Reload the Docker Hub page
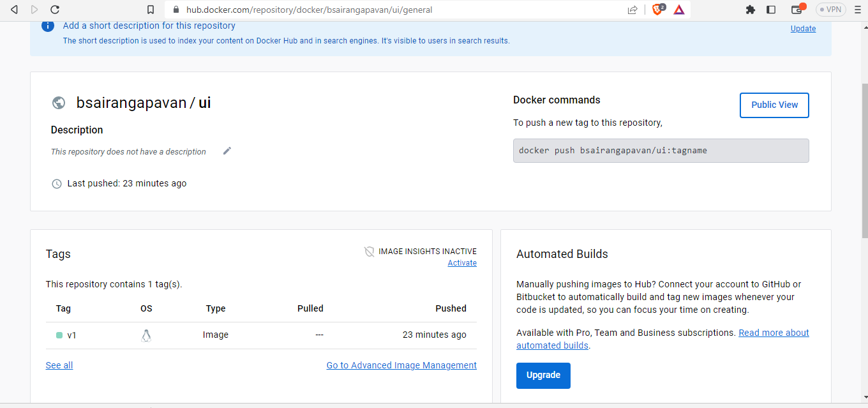The height and width of the screenshot is (408, 868). [x=55, y=10]
